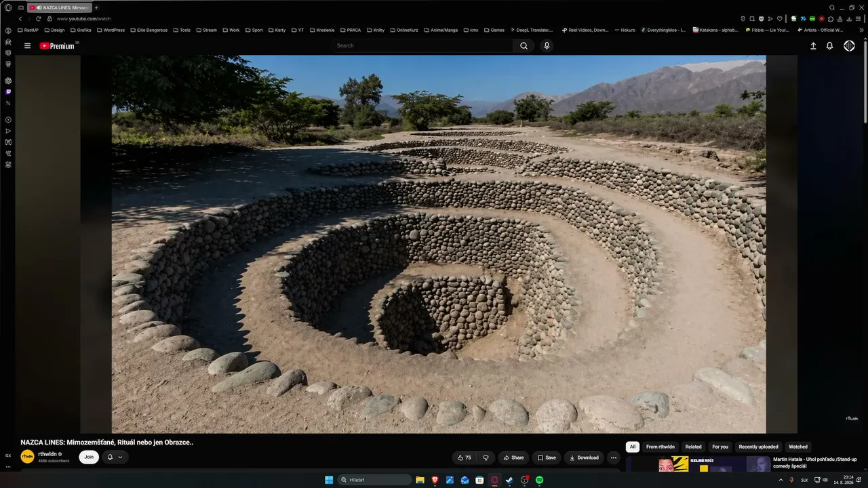Open the rthwldn channel name link
The height and width of the screenshot is (488, 868).
pos(47,454)
